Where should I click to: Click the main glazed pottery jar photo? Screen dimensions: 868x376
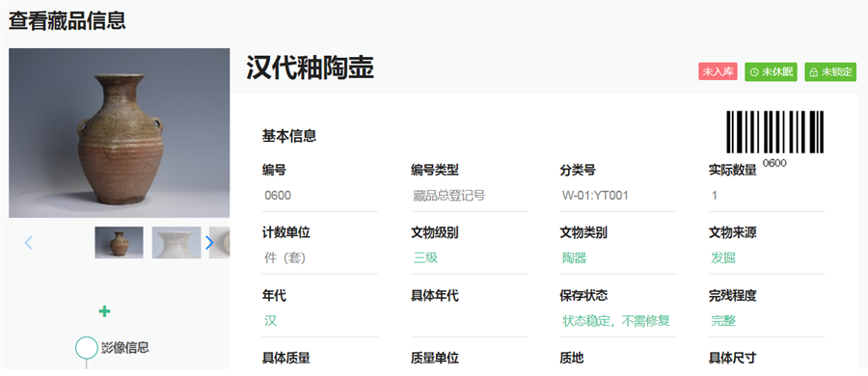click(x=119, y=133)
